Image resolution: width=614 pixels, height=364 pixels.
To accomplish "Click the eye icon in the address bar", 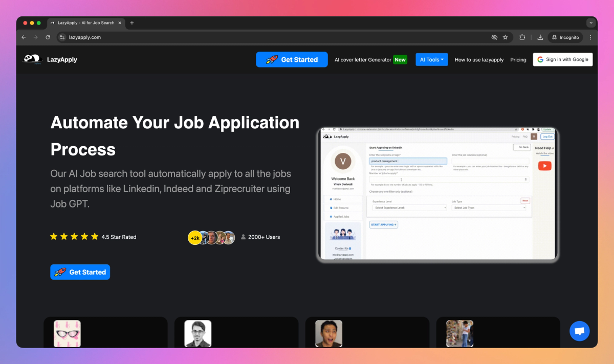I will (494, 37).
